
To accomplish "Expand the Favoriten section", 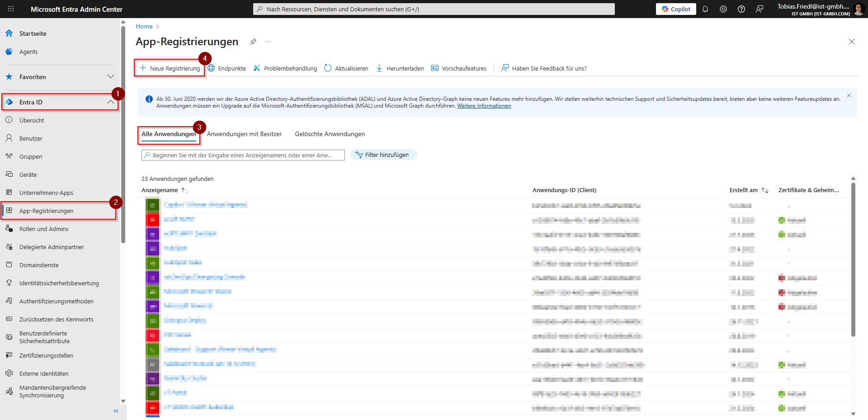I will (111, 77).
